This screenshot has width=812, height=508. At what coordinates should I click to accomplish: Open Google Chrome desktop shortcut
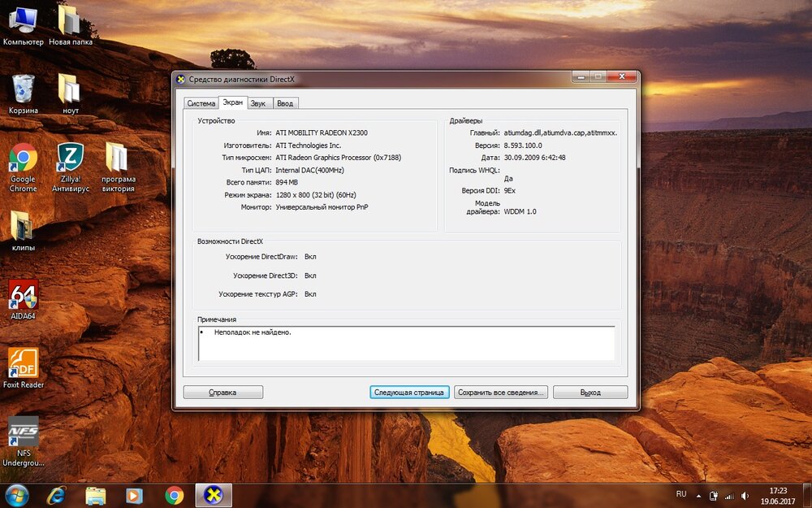[23, 158]
